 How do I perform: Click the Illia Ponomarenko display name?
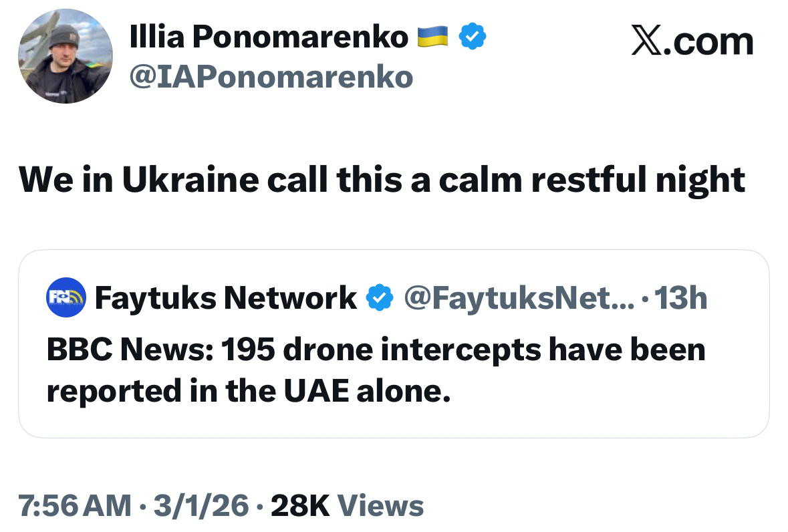pos(269,38)
